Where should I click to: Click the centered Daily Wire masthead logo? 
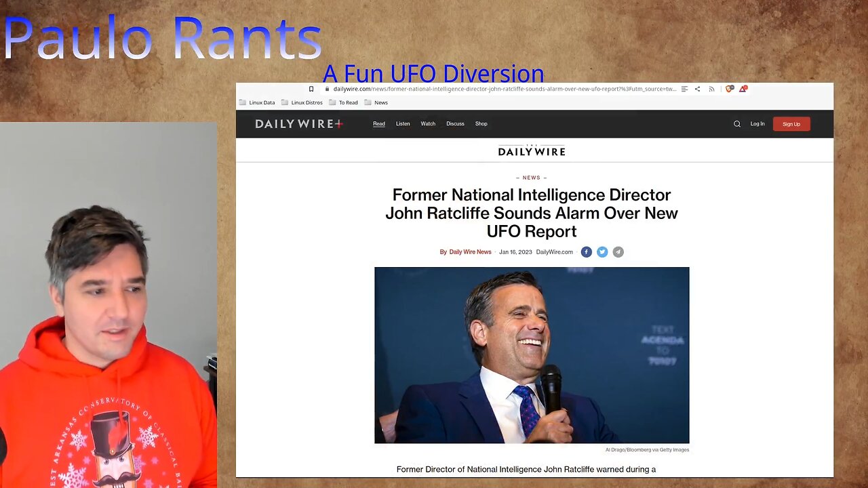click(x=532, y=150)
